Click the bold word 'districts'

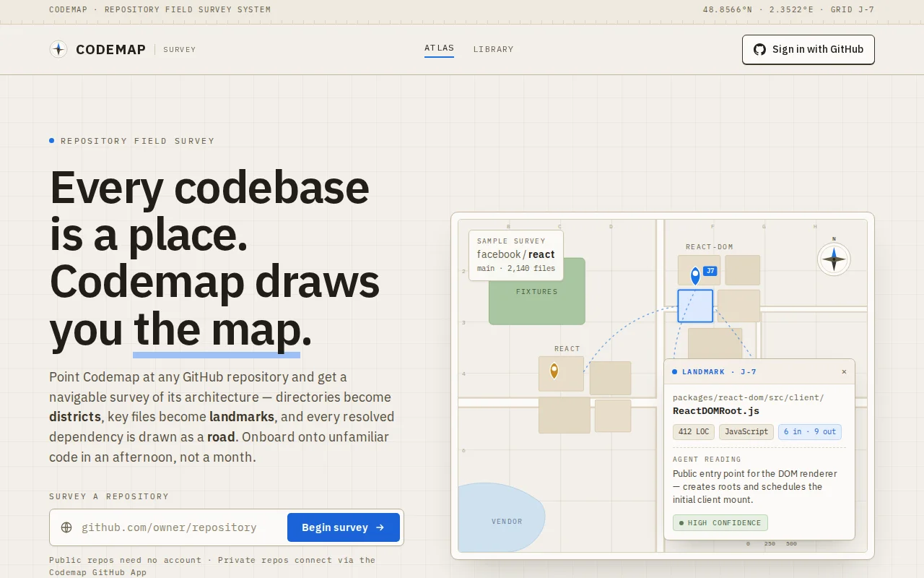tap(75, 417)
